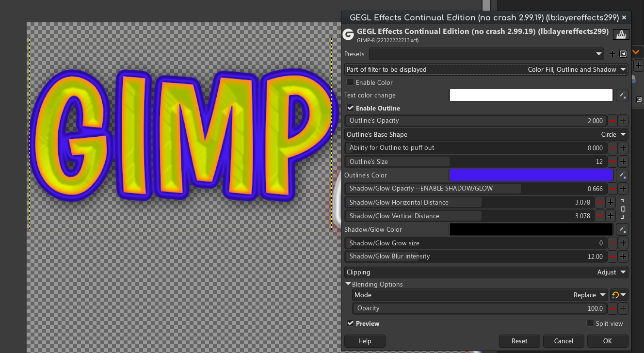Image resolution: width=644 pixels, height=353 pixels.
Task: Increase Shadow/Glow Vertical Distance value
Action: (611, 216)
